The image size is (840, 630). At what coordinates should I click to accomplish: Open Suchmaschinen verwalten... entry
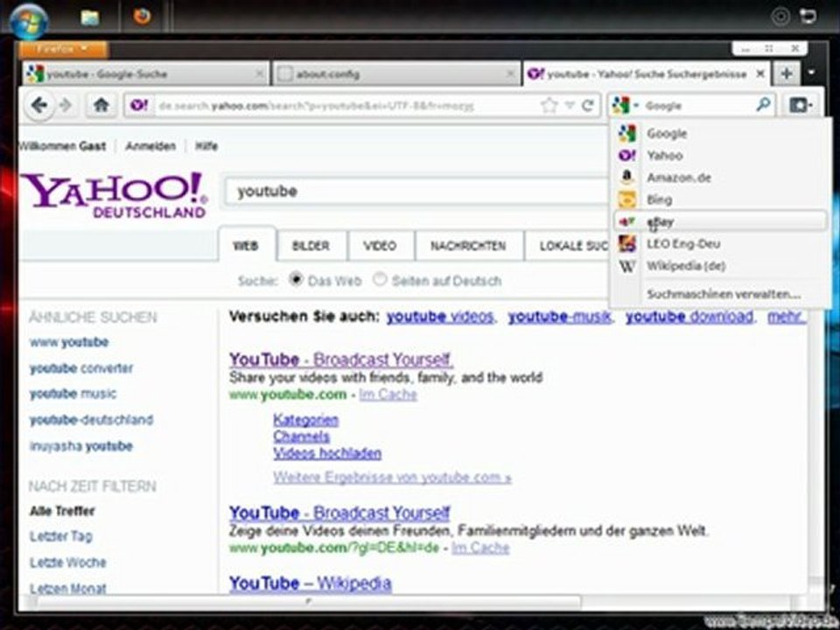724,294
